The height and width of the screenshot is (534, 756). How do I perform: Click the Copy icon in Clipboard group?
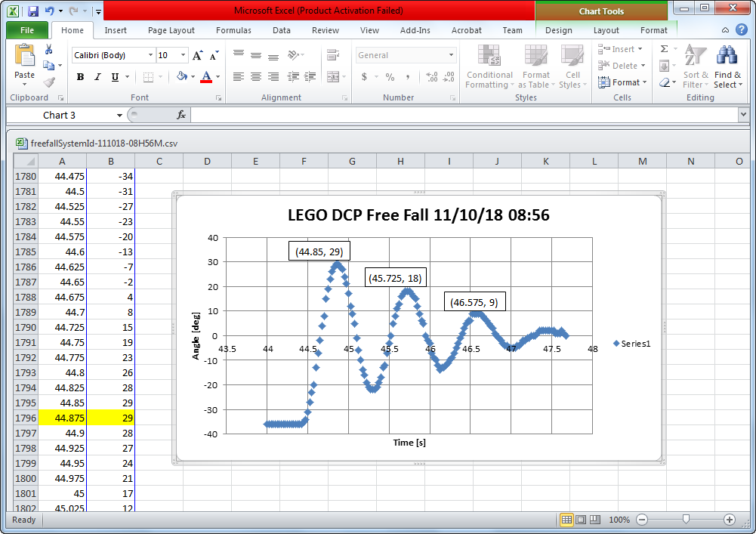[48, 65]
